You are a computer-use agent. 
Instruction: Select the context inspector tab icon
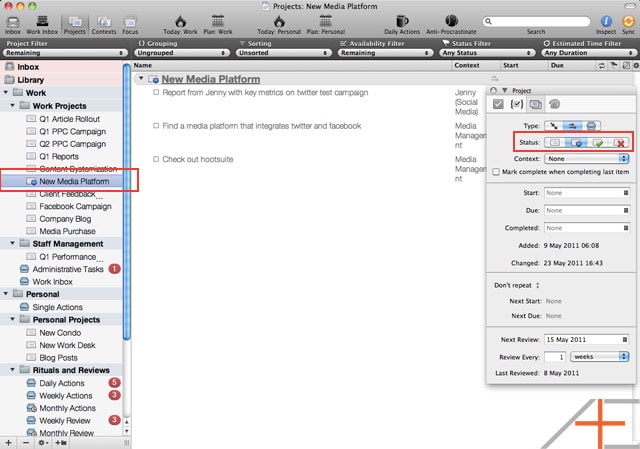click(x=554, y=104)
